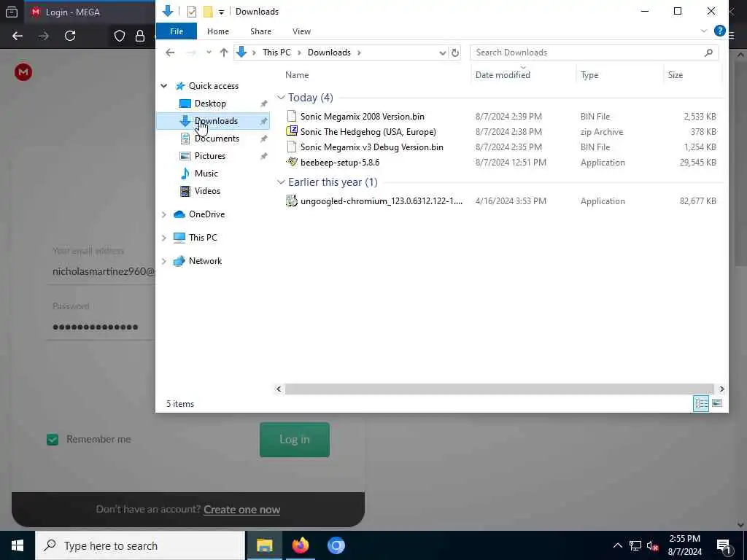Select Sonic Megamix 2008 Version.bin file
This screenshot has width=747, height=560.
pyautogui.click(x=362, y=116)
